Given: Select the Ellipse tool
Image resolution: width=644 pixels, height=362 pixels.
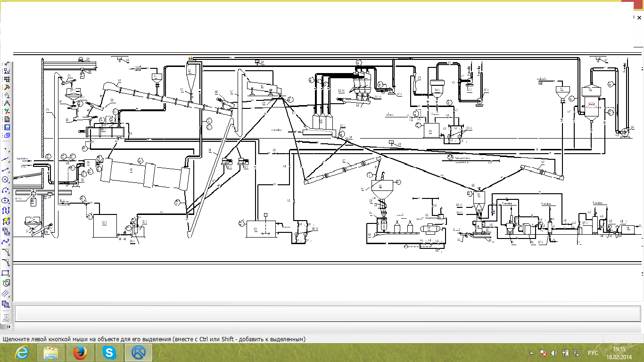Looking at the screenshot, I should (x=6, y=200).
